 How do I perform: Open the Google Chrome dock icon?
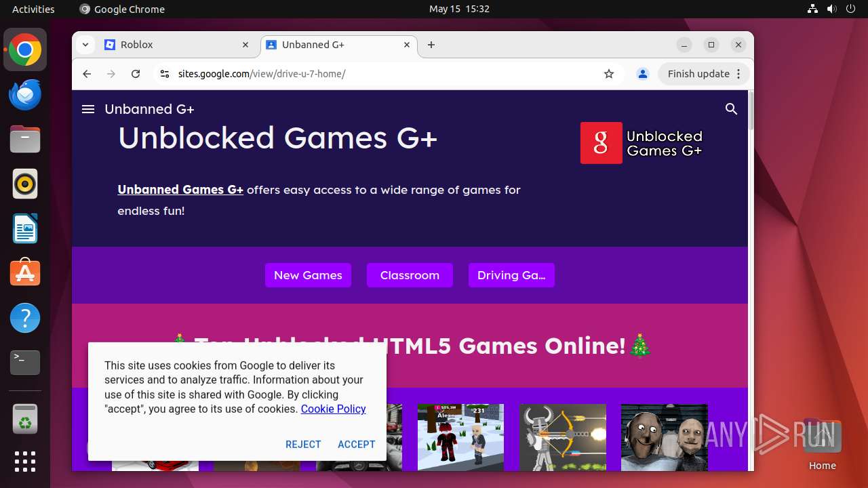pos(25,50)
